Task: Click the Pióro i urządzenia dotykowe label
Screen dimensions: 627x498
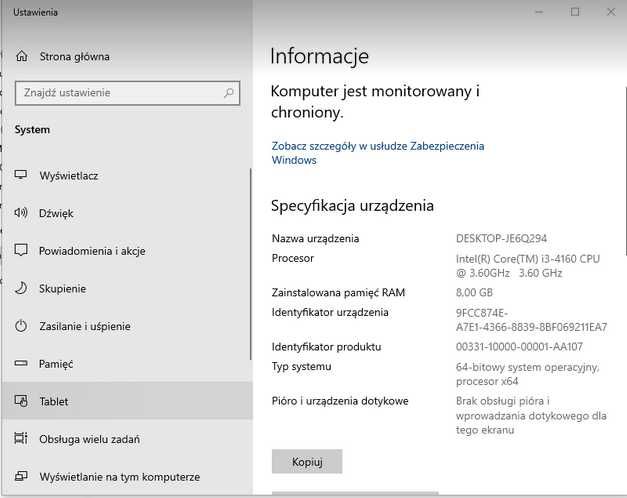Action: point(340,401)
